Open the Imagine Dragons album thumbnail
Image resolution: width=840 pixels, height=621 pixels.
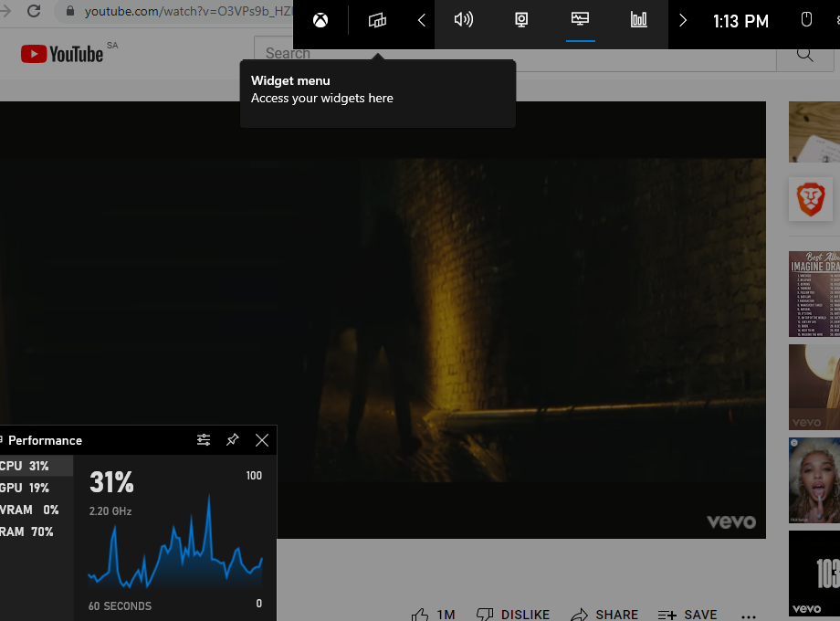[814, 294]
